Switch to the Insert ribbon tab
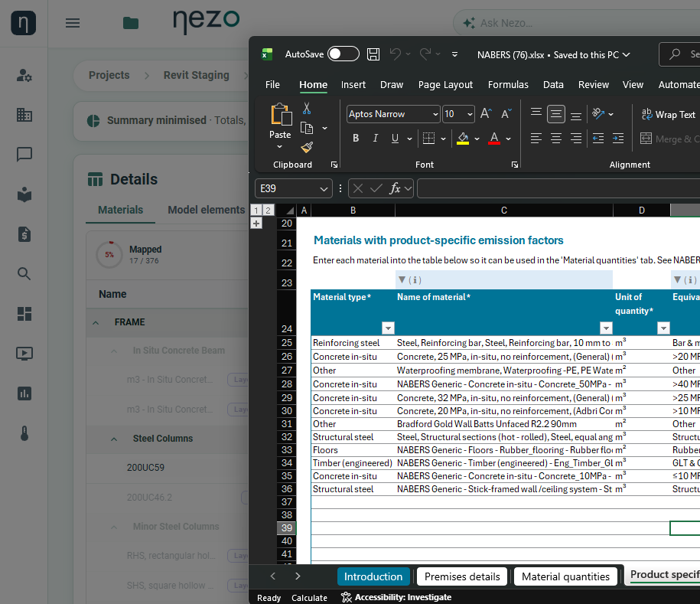The height and width of the screenshot is (604, 700). click(x=353, y=84)
